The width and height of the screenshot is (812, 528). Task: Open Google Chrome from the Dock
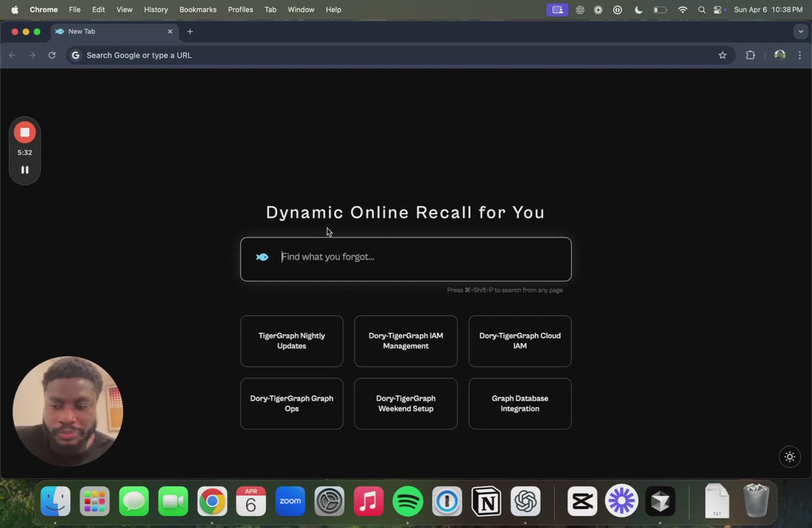212,501
